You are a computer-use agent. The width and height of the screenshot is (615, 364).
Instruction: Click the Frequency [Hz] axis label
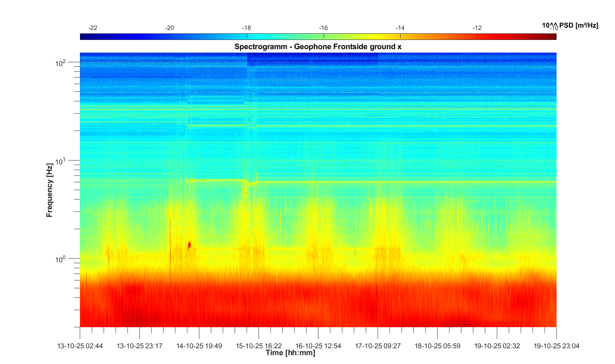(x=49, y=190)
